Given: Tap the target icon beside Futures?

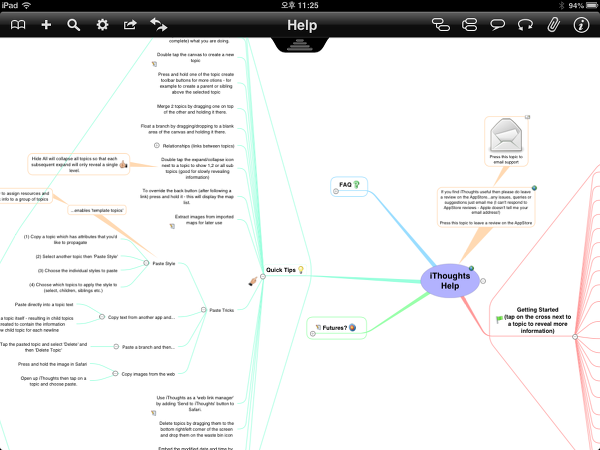Looking at the screenshot, I should 352,328.
